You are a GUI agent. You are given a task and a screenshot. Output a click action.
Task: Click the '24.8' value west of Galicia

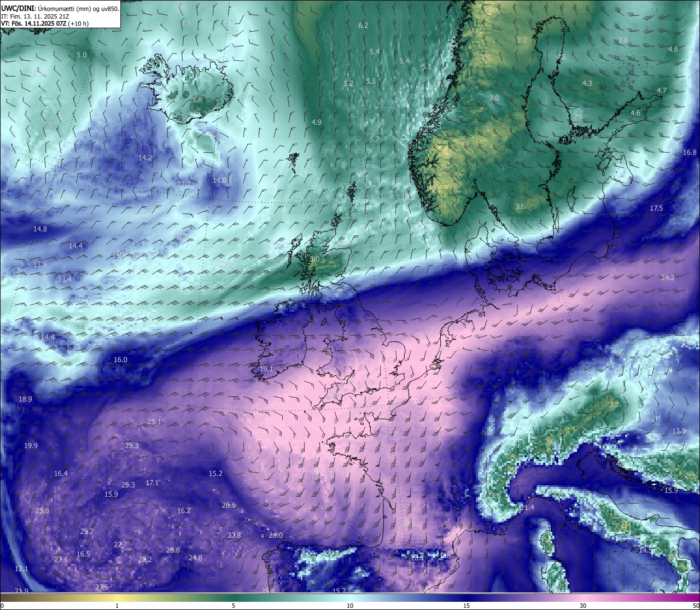pyautogui.click(x=195, y=558)
